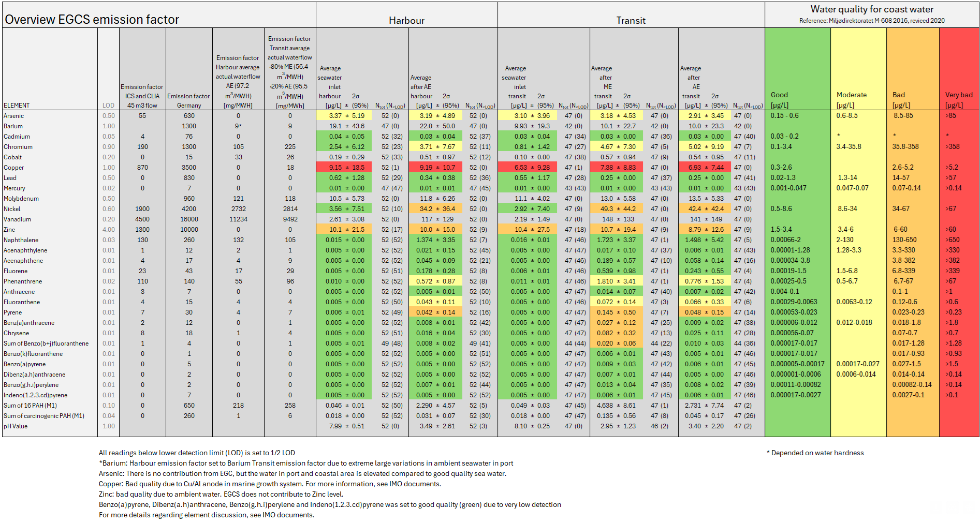Viewport: 980px width, 523px height.
Task: Click 'Sum of 16 PAH (M1)' row label
Action: click(31, 406)
